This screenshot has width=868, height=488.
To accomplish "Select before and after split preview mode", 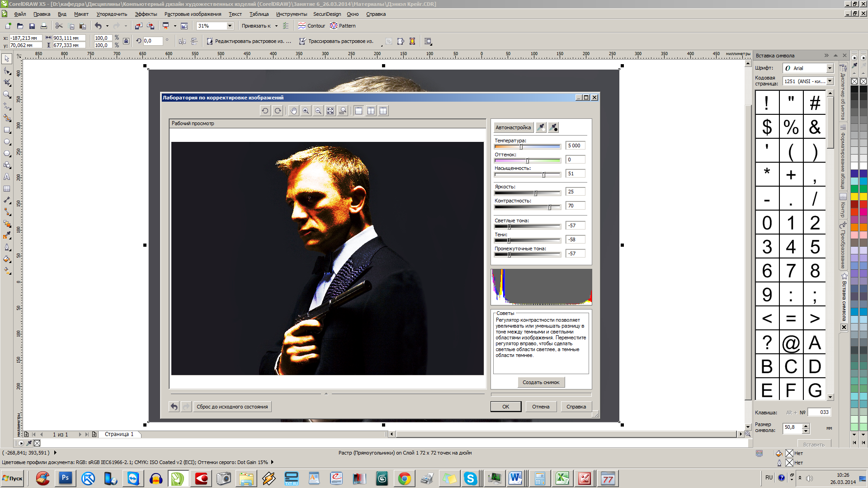I will pyautogui.click(x=383, y=111).
